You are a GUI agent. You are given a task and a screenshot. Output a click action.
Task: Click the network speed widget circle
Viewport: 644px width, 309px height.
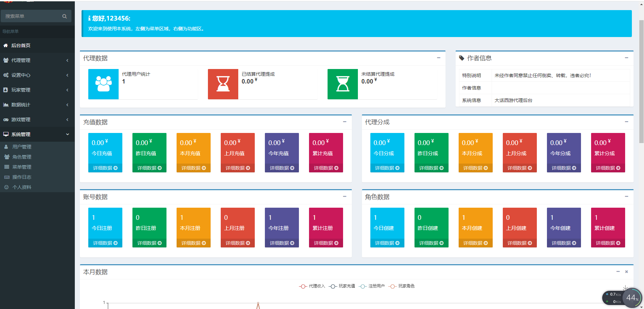pos(632,298)
